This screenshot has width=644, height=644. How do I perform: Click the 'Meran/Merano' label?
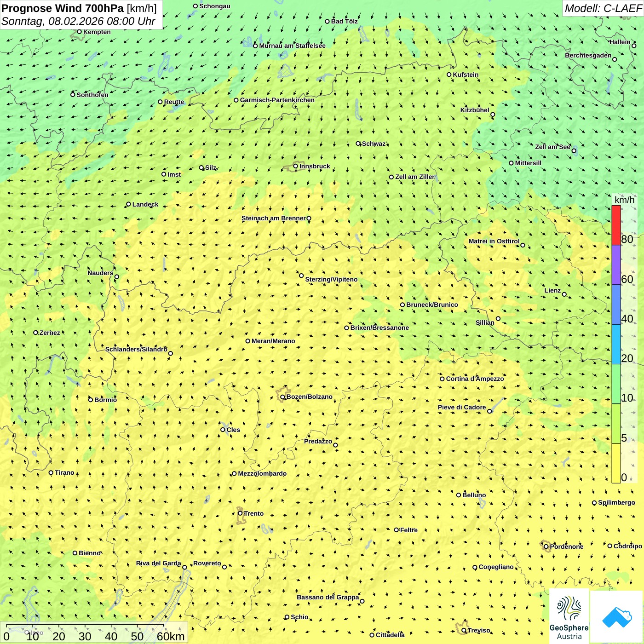coord(273,341)
